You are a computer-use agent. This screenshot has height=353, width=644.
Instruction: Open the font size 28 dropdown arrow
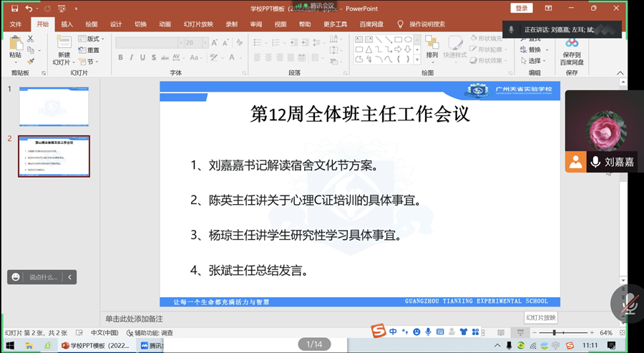(205, 42)
